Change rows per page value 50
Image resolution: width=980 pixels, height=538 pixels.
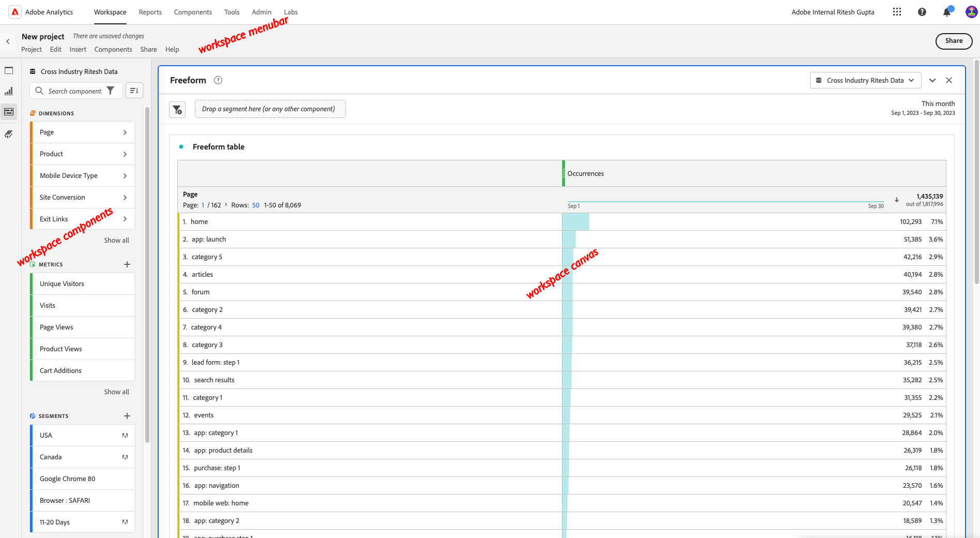pyautogui.click(x=256, y=205)
